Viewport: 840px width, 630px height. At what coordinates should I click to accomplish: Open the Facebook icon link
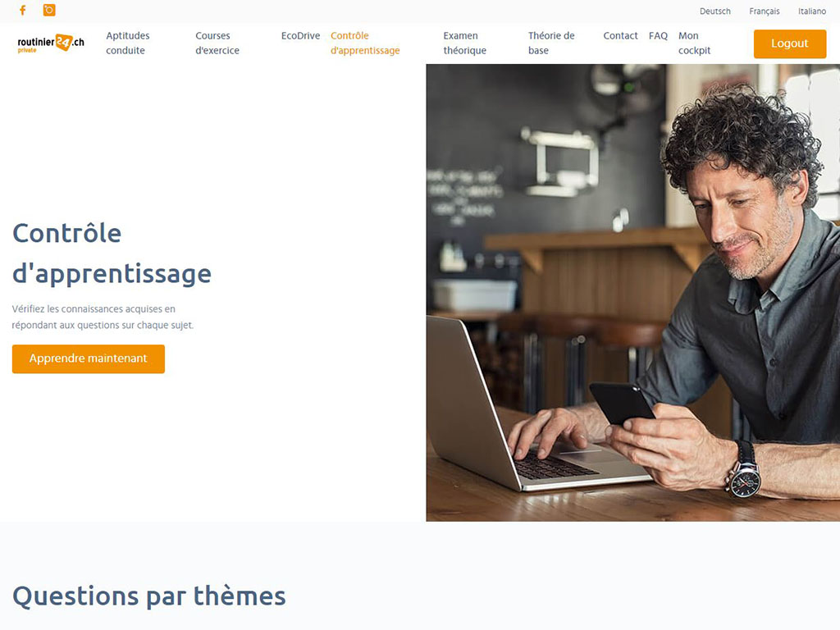coord(22,10)
